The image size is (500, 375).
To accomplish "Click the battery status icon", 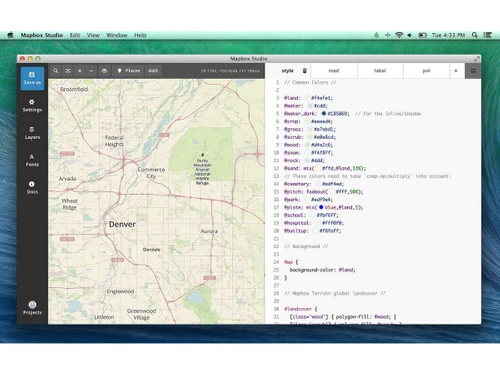I will click(x=422, y=35).
